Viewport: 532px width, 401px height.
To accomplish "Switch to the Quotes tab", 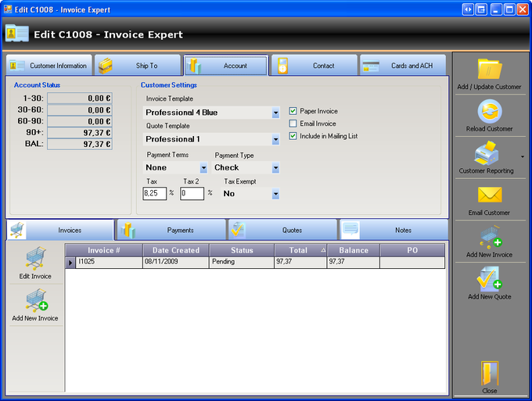I will (x=283, y=230).
